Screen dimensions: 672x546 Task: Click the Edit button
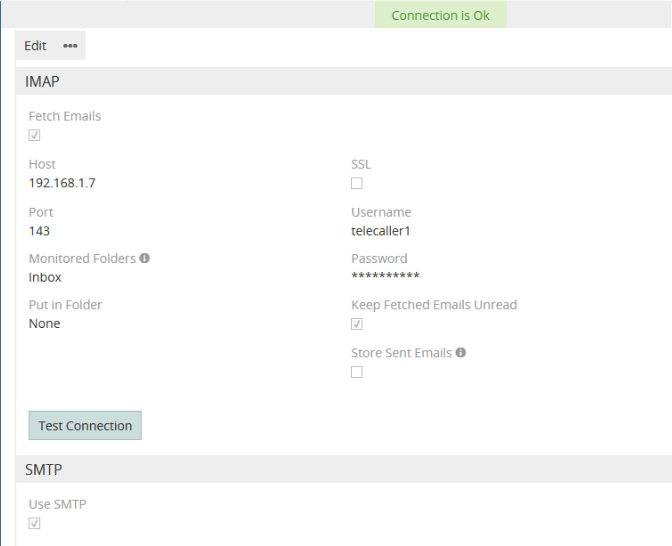[35, 45]
